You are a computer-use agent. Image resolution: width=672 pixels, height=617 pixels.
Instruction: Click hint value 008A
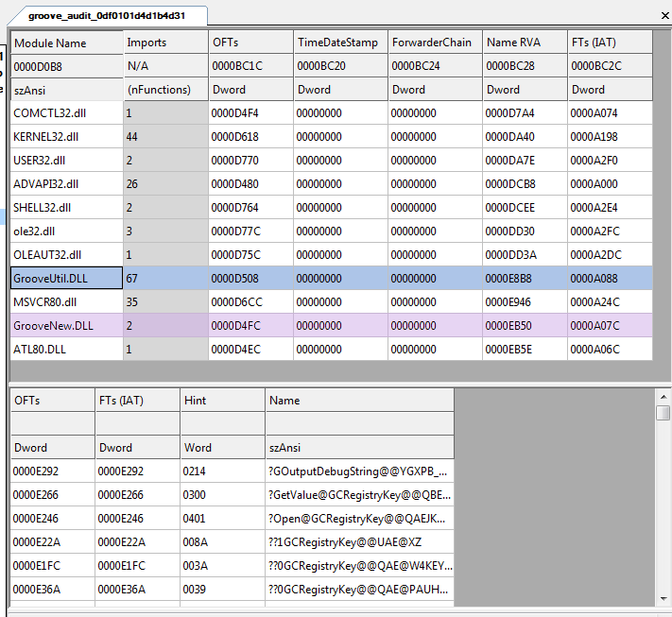click(223, 541)
